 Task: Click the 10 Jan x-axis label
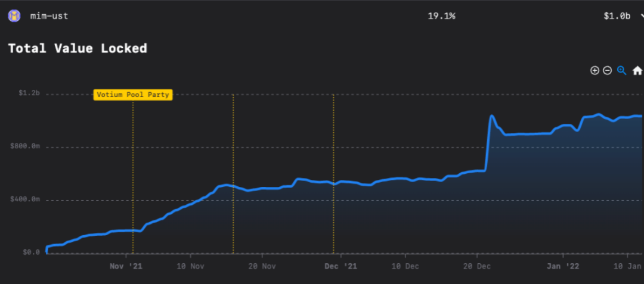[x=628, y=266]
